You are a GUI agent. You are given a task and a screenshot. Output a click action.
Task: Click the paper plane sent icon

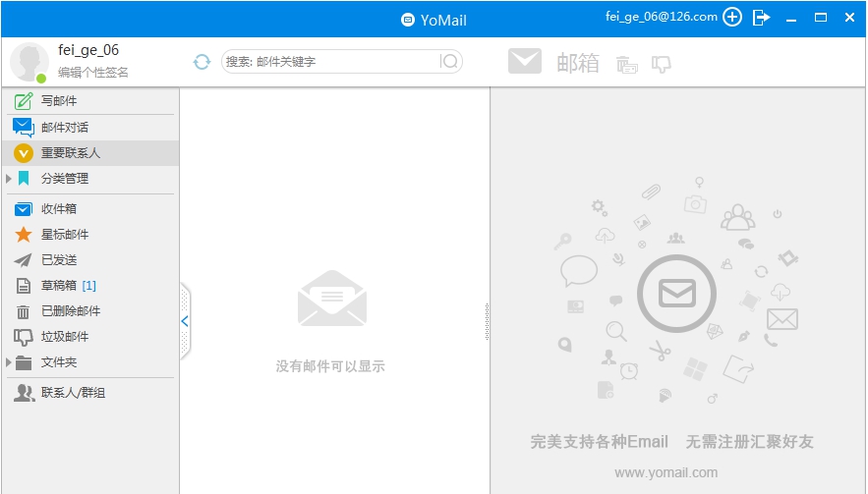pyautogui.click(x=24, y=260)
